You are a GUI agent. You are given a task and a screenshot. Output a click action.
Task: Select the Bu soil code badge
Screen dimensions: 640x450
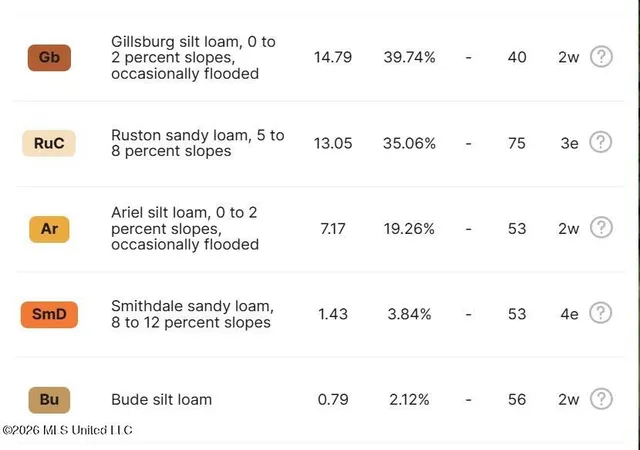pyautogui.click(x=49, y=400)
